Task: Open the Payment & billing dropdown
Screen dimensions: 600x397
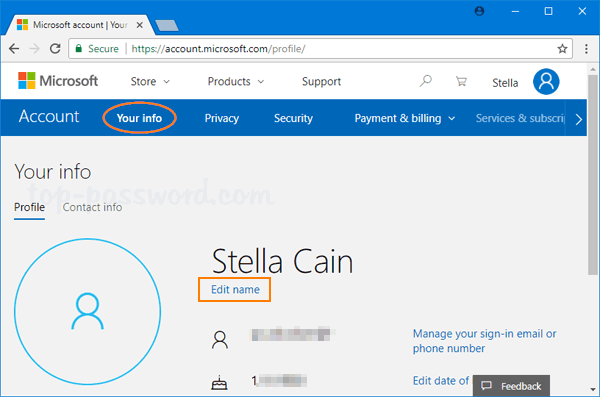Action: [x=405, y=118]
